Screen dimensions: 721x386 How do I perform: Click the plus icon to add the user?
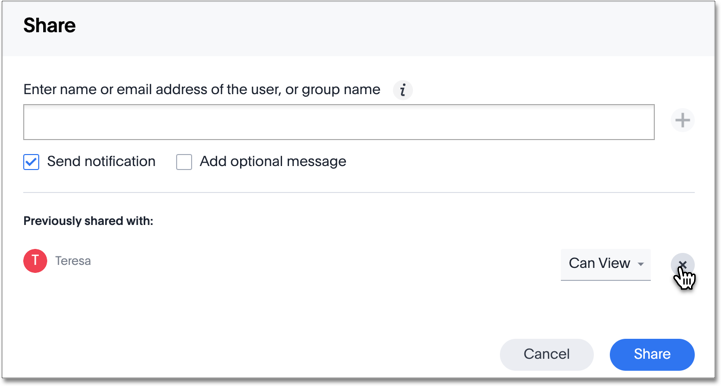682,120
